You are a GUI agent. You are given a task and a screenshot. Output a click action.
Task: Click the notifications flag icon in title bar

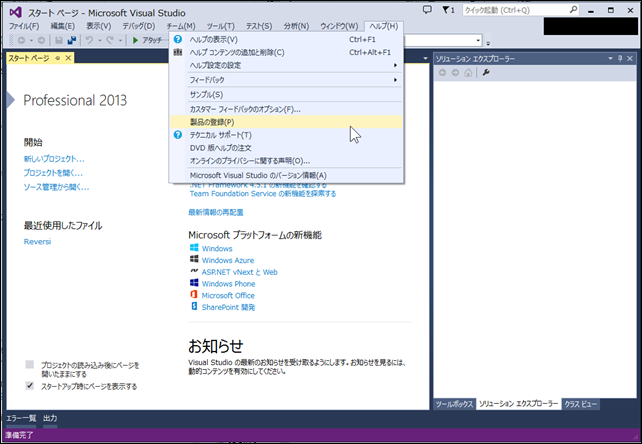pyautogui.click(x=446, y=10)
